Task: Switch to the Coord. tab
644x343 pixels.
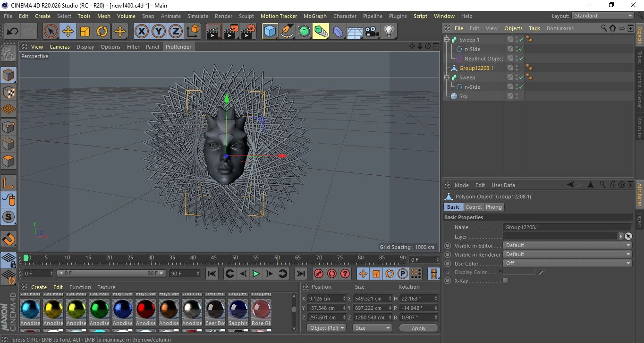Action: (x=474, y=207)
